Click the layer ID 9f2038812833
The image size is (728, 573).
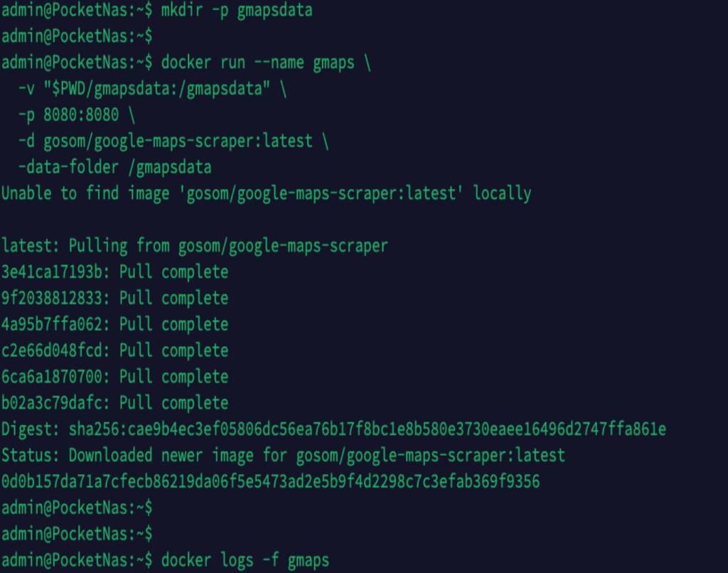(55, 298)
